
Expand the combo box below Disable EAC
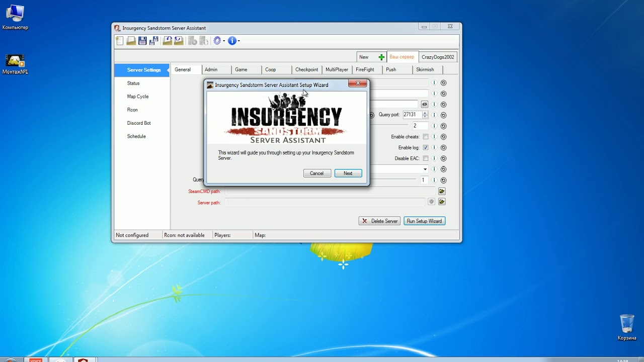pyautogui.click(x=425, y=169)
